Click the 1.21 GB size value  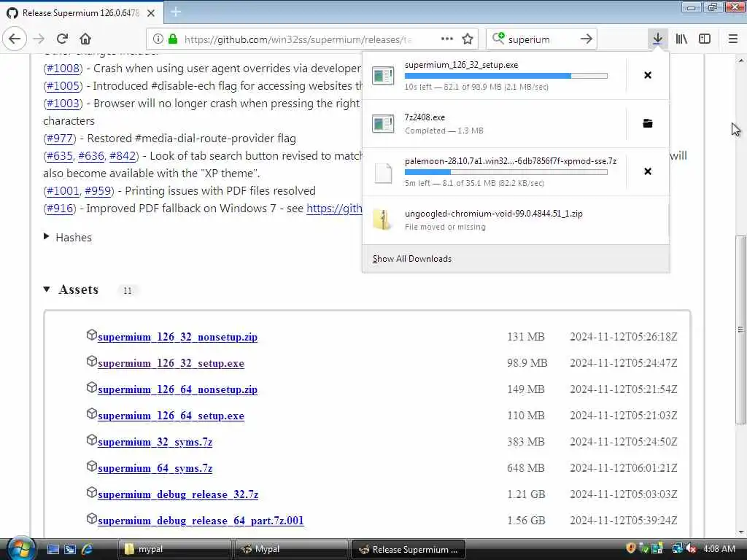(526, 494)
